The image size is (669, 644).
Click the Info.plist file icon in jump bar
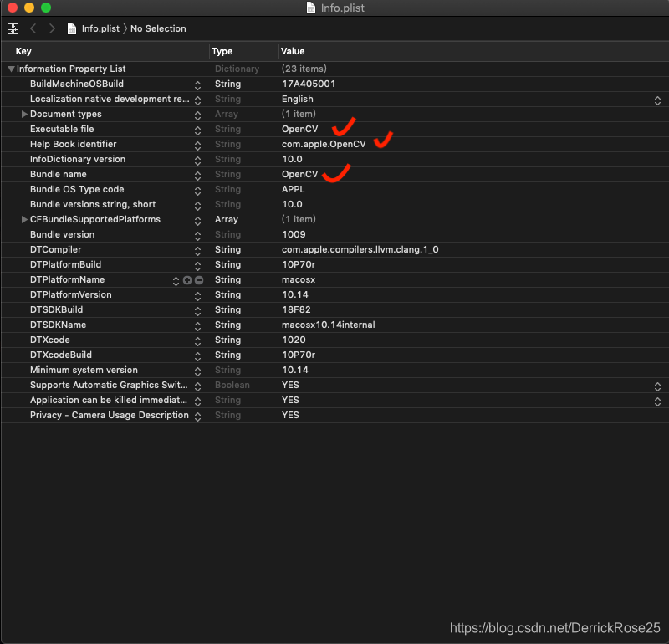(72, 28)
